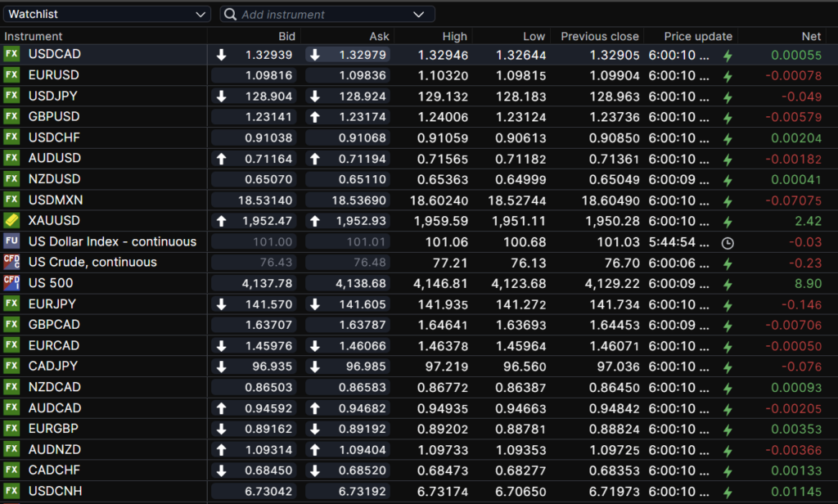Sort by the Net column header
This screenshot has width=838, height=504.
pos(811,36)
